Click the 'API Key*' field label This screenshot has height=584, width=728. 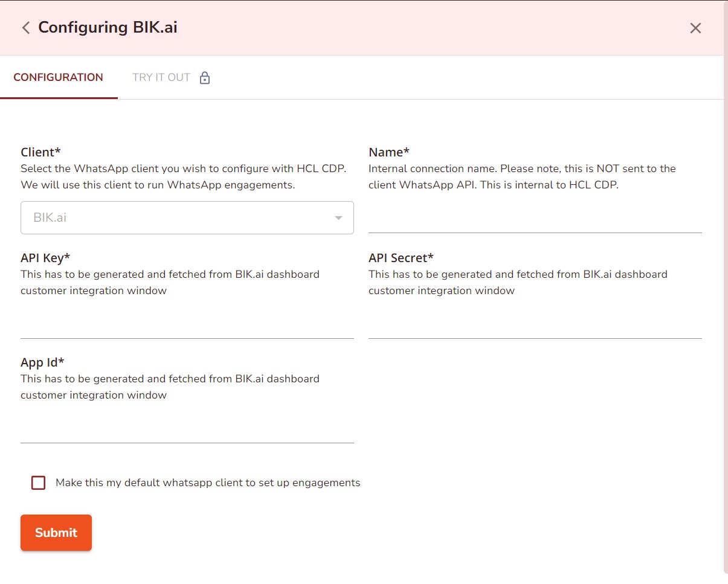(45, 258)
